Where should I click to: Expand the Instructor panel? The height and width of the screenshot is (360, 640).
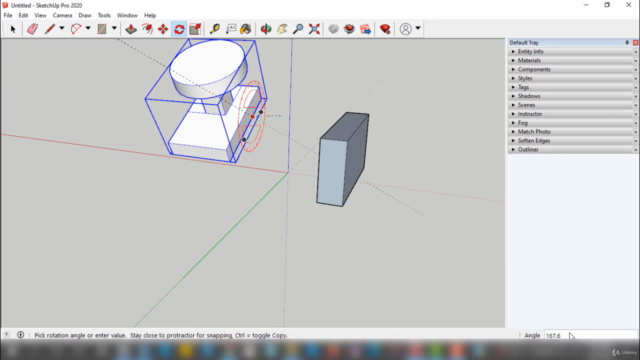[573, 114]
